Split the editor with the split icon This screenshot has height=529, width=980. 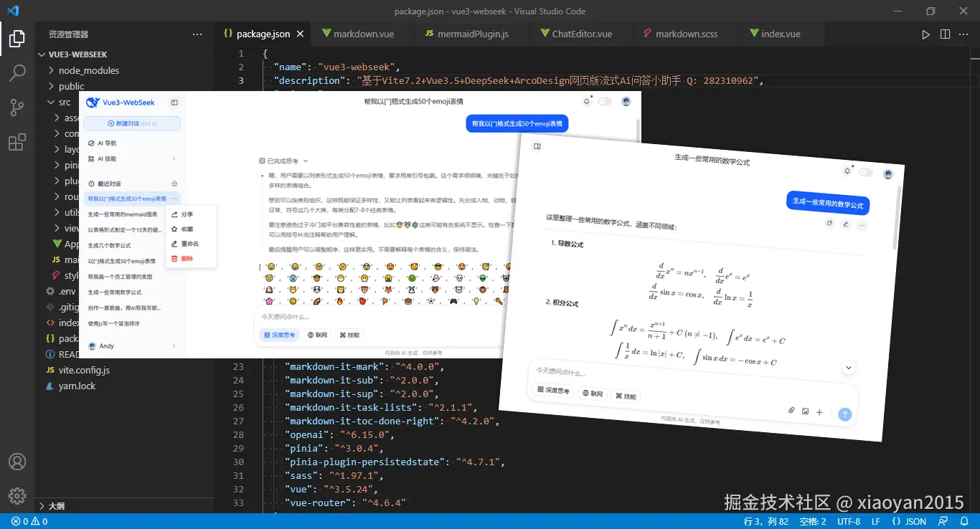(x=945, y=34)
